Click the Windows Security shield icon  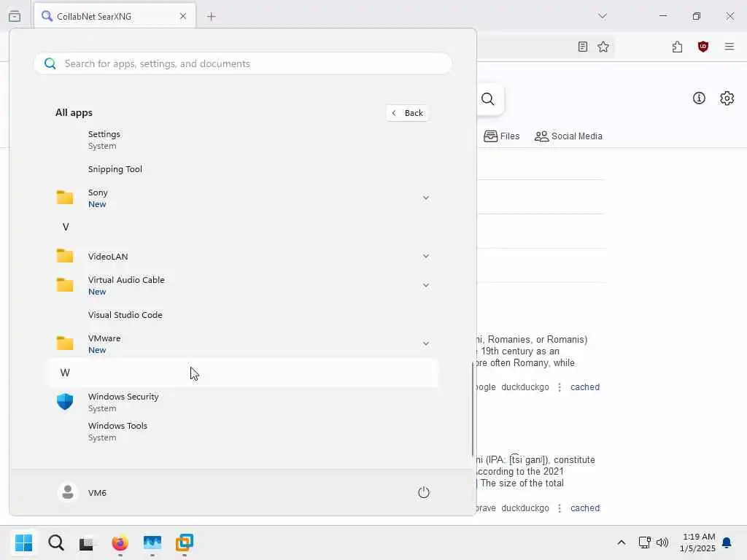65,402
